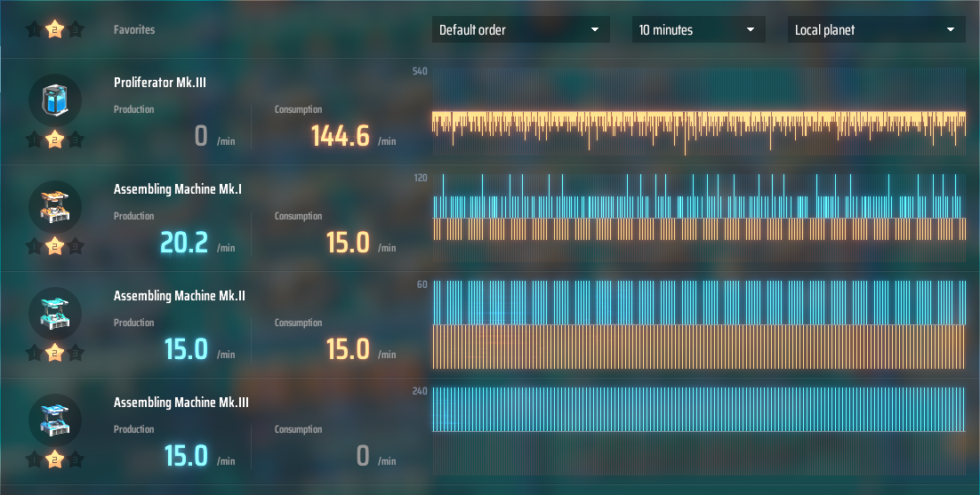Click the Assembling Machine Mk.II name label
This screenshot has height=495, width=980.
(179, 296)
